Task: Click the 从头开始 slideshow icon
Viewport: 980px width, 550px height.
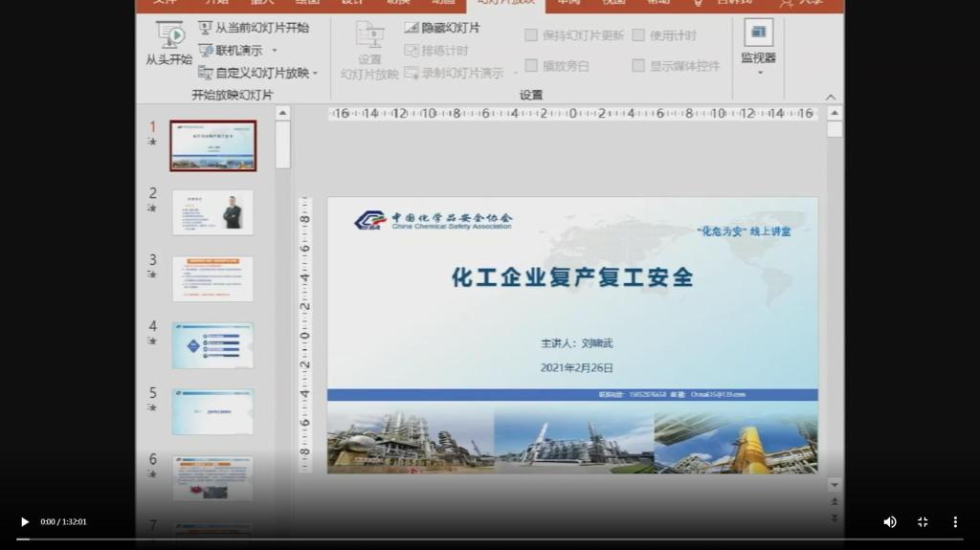Action: [x=169, y=35]
